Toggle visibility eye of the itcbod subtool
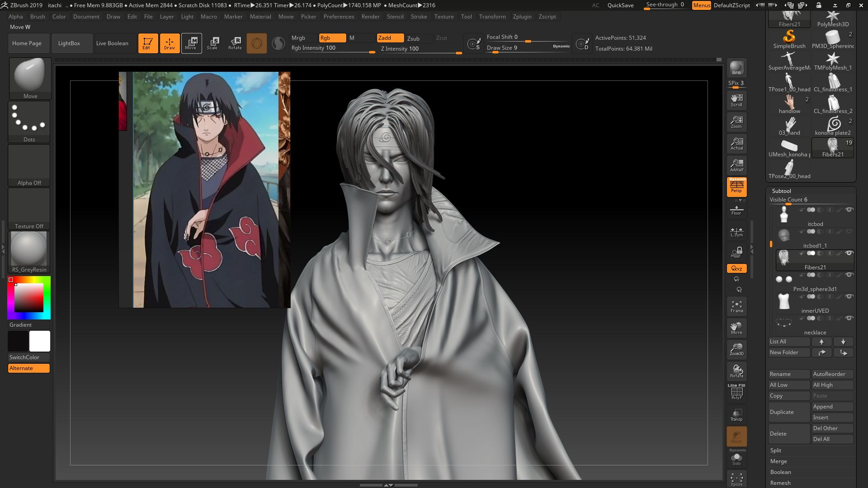This screenshot has width=868, height=488. tap(849, 210)
